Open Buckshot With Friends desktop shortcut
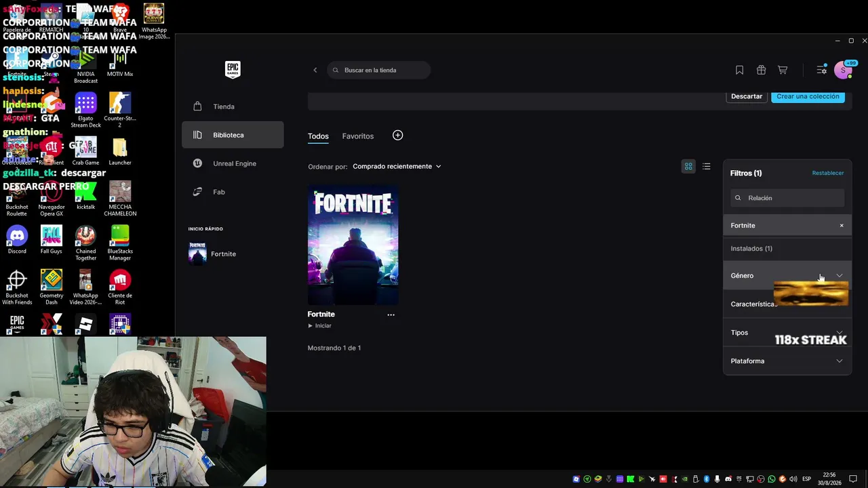Screen dimensions: 868x488 point(17,287)
